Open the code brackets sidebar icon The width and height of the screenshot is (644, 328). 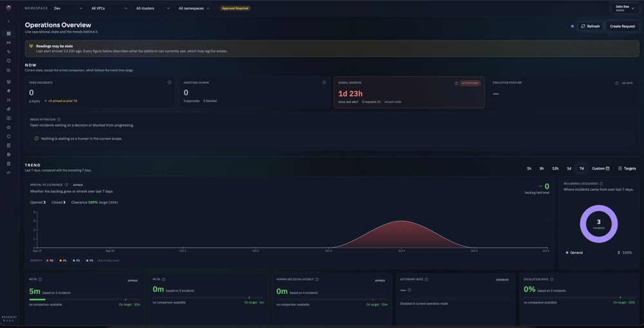[x=8, y=173]
